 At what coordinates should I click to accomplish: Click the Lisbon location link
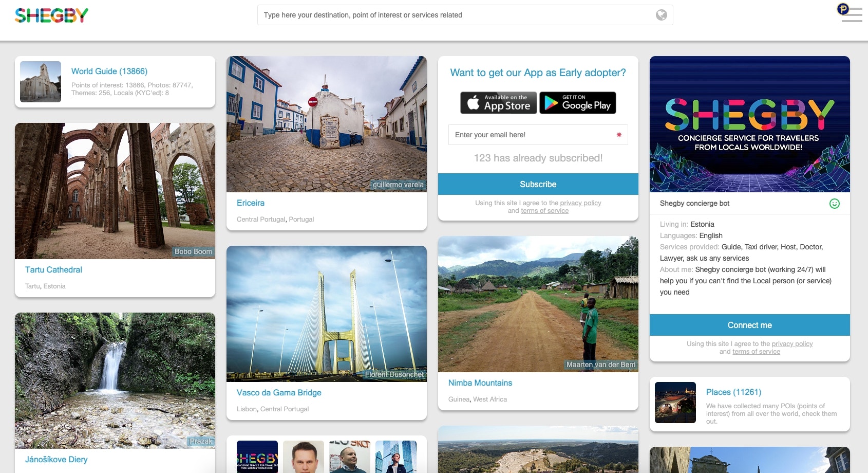[x=247, y=409]
